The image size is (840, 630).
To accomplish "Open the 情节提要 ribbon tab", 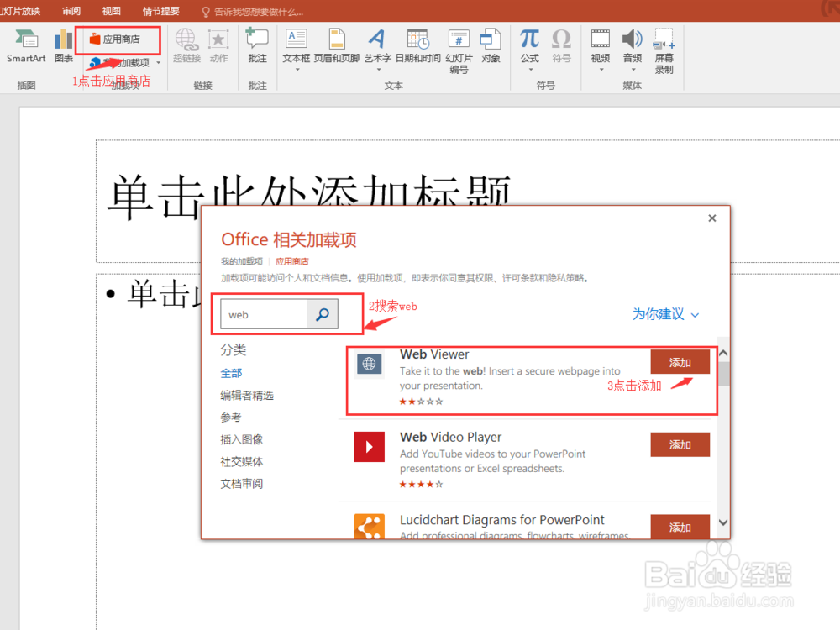I will [160, 11].
